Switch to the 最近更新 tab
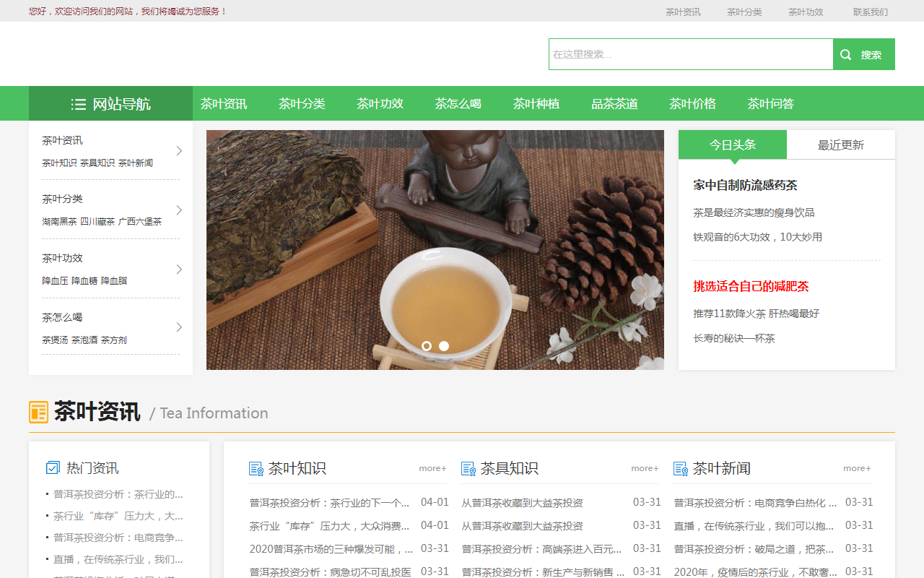The width and height of the screenshot is (924, 578). click(x=841, y=144)
